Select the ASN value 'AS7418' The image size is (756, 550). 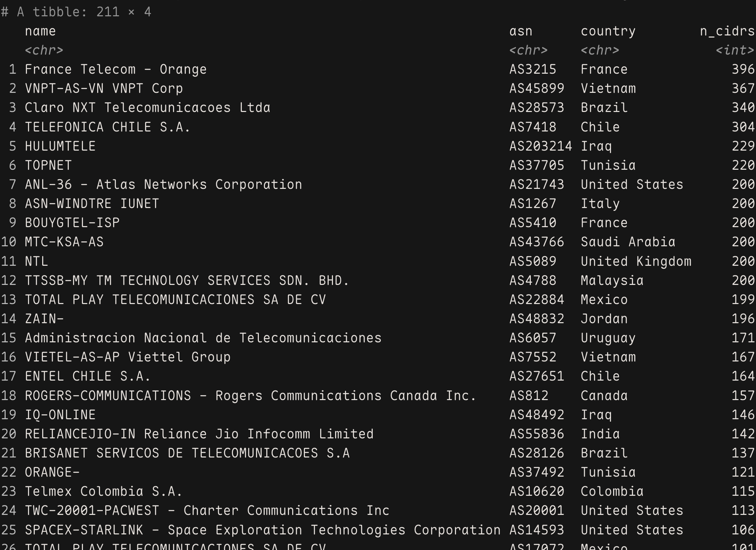click(x=533, y=127)
